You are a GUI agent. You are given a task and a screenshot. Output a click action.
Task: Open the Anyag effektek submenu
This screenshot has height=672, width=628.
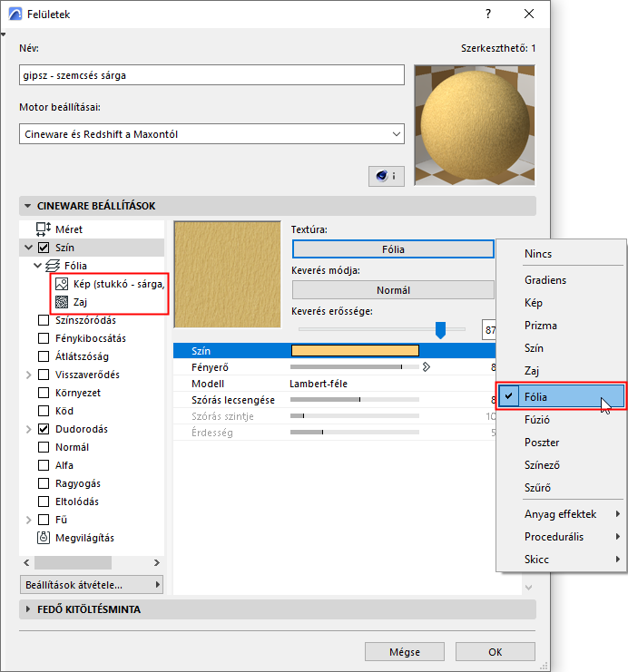tap(561, 514)
